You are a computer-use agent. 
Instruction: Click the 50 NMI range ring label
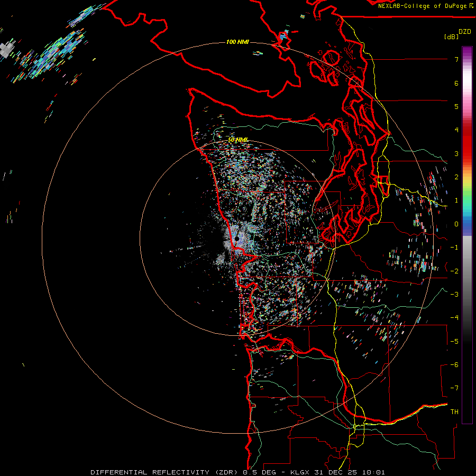click(237, 140)
